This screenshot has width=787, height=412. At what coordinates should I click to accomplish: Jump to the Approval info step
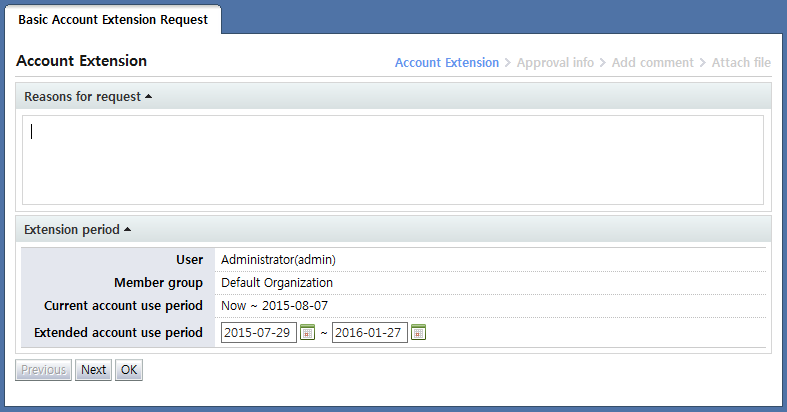point(555,62)
